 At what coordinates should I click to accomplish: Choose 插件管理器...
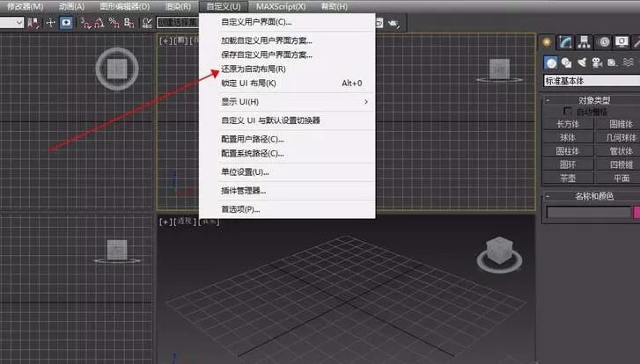(287, 191)
